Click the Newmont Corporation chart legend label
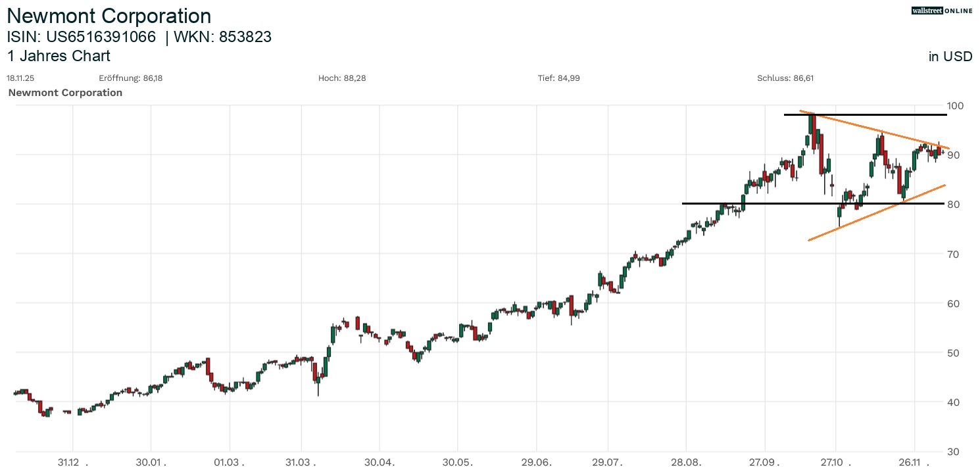The width and height of the screenshot is (980, 467). pyautogui.click(x=65, y=93)
